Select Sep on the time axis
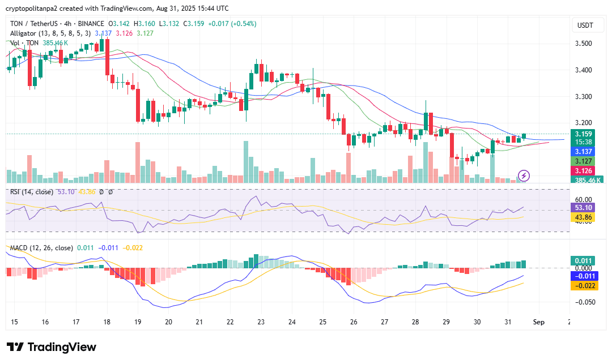Screen dimensions: 612x364 538,322
